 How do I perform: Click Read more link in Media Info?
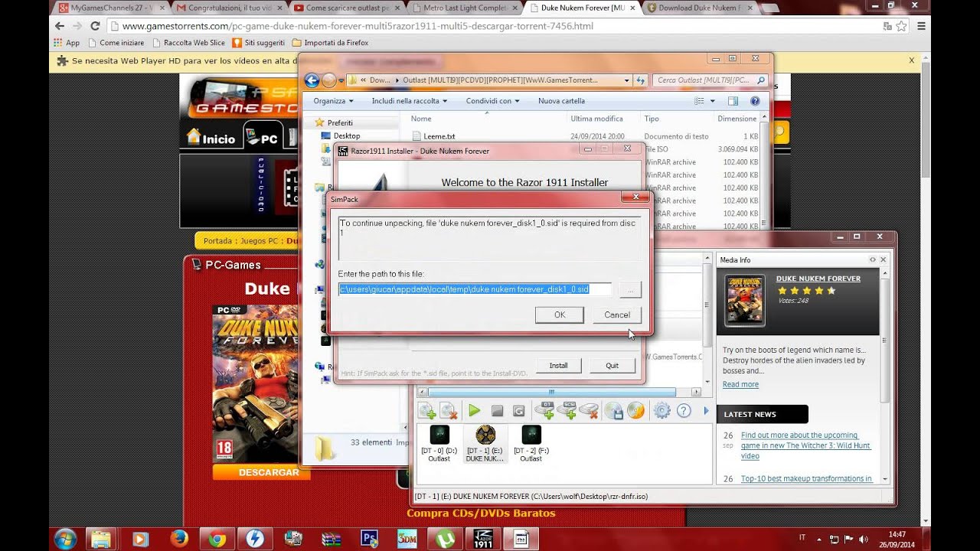740,384
